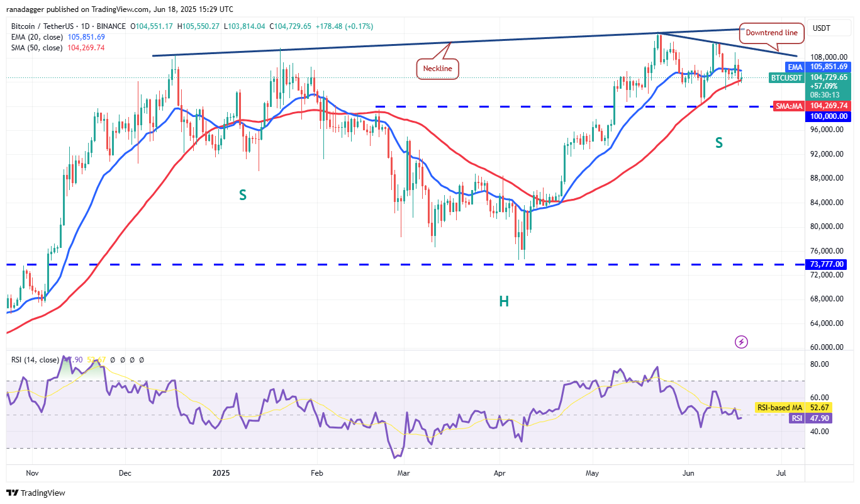860x504 pixels.
Task: Select the red SMA:MA badge on the price axis
Action: pyautogui.click(x=789, y=106)
